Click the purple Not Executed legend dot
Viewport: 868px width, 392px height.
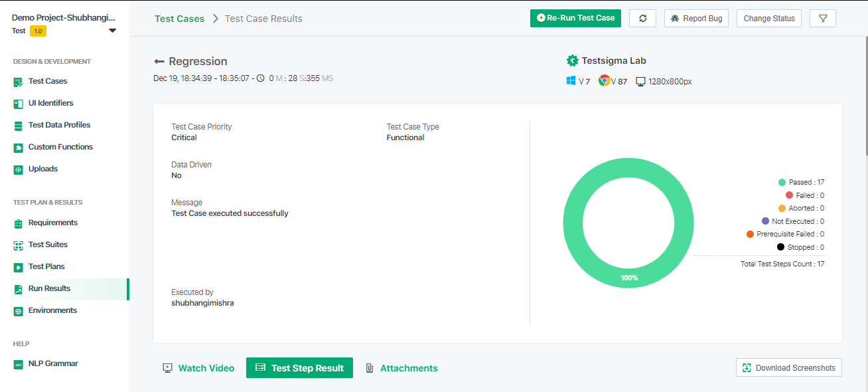coord(765,221)
